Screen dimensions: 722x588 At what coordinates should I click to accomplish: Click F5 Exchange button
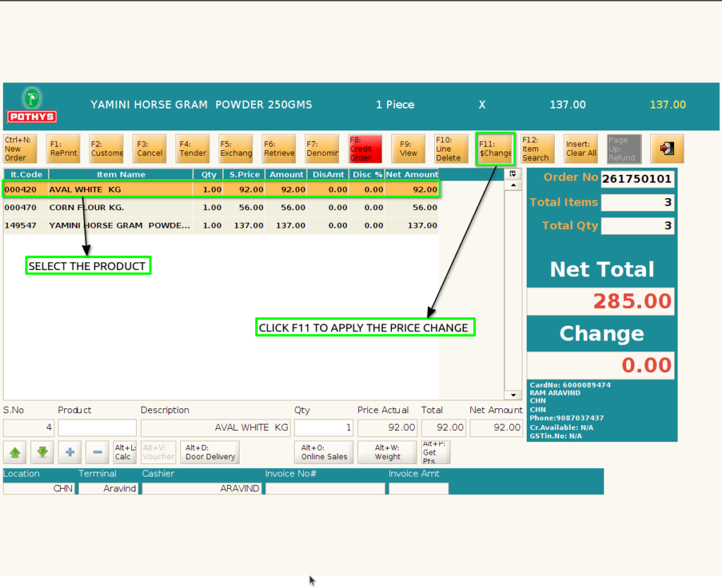(235, 149)
